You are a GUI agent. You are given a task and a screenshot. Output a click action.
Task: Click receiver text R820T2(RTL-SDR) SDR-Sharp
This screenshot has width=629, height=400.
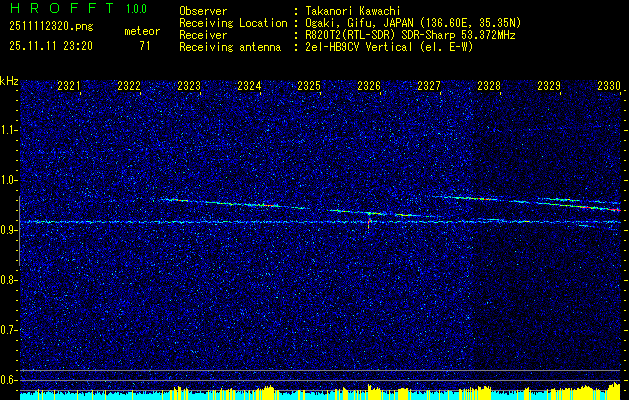382,35
